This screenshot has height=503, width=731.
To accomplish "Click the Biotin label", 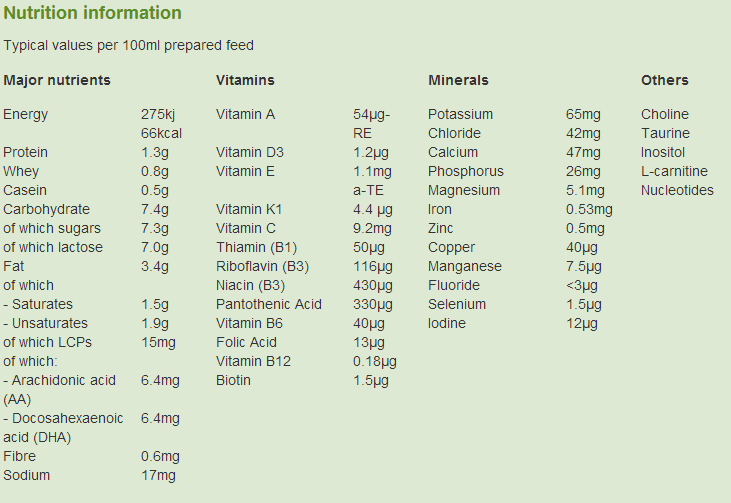I will coord(234,381).
